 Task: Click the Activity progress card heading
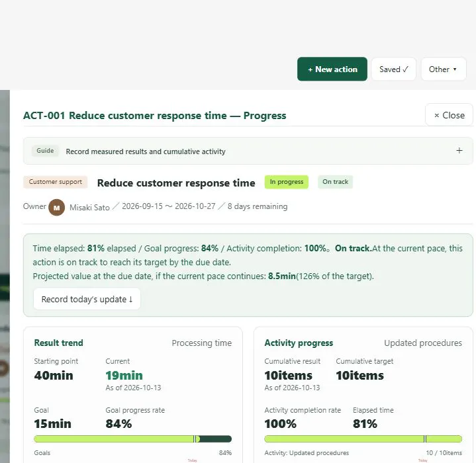tap(299, 343)
